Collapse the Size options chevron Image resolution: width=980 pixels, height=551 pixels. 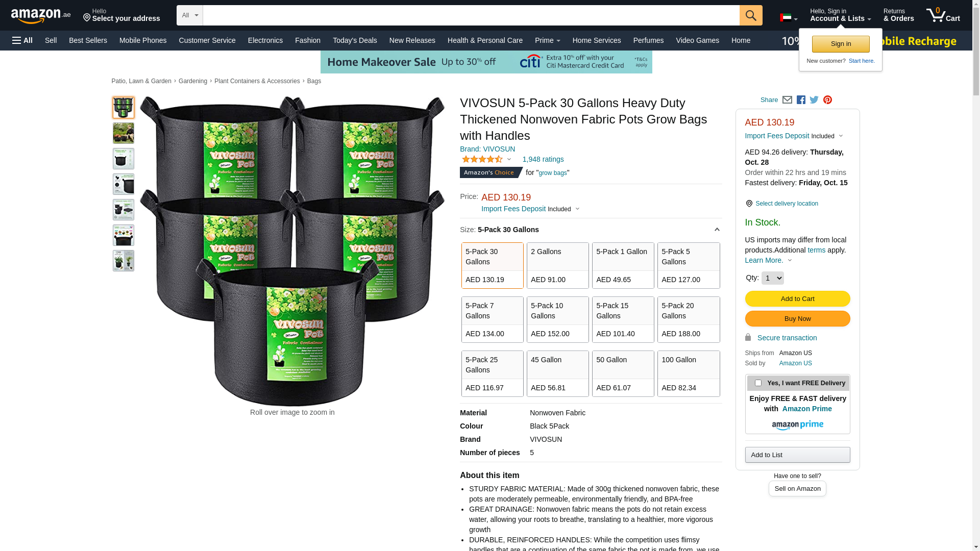coord(717,230)
